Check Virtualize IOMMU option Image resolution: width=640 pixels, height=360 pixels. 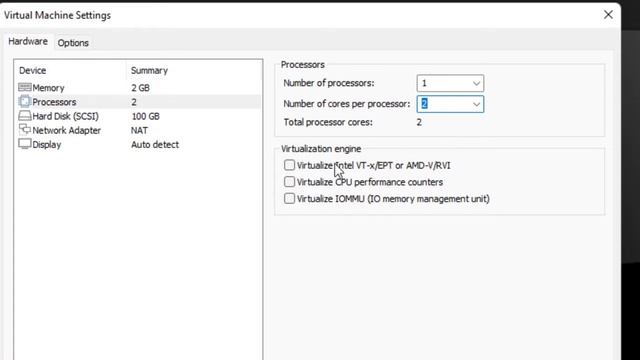[289, 198]
